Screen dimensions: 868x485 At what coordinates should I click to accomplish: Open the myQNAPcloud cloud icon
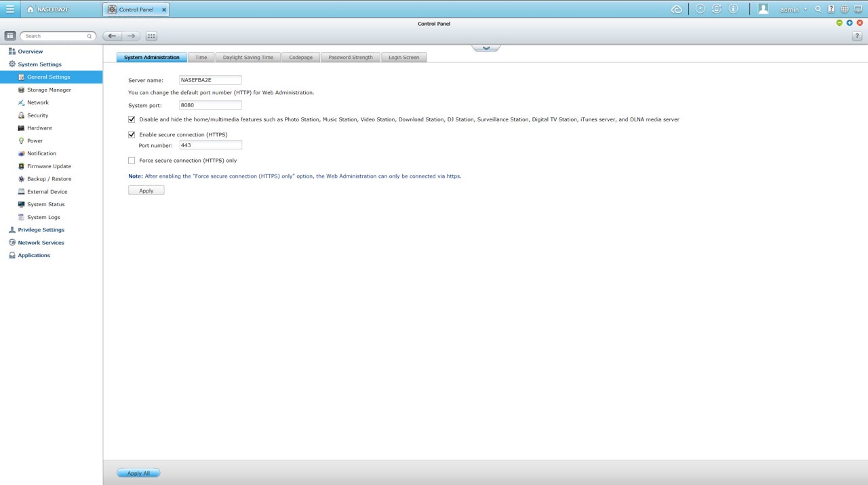click(x=676, y=9)
